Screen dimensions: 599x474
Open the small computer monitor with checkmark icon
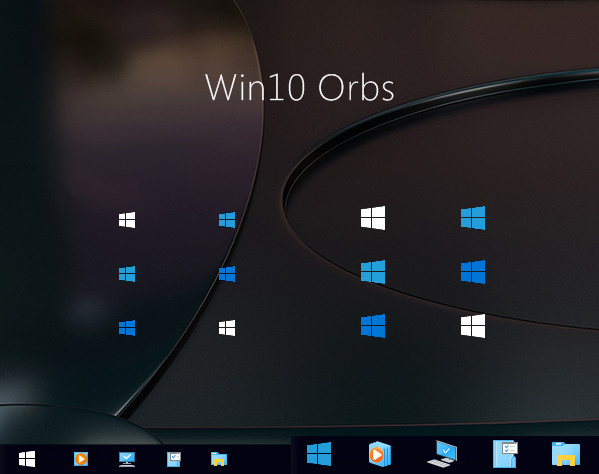point(127,459)
